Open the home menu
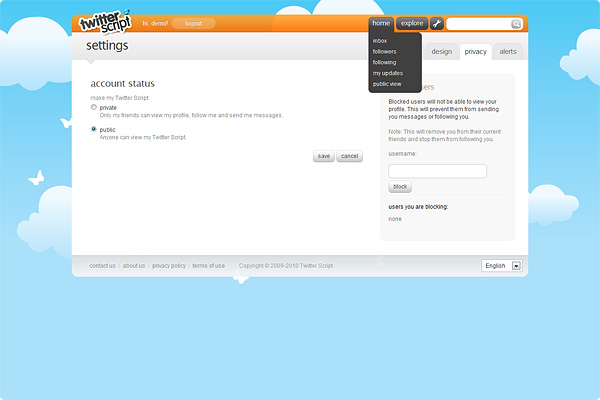600x400 pixels. [x=381, y=23]
